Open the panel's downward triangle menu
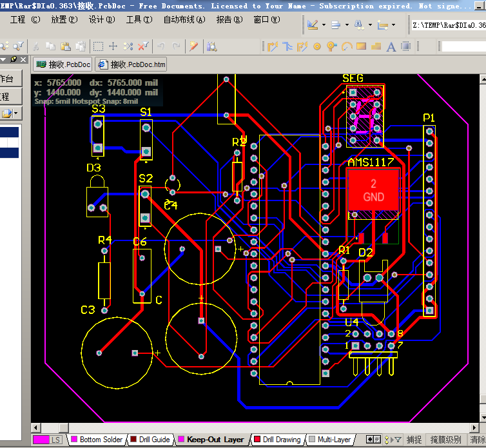The width and height of the screenshot is (486, 448). [x=4, y=59]
